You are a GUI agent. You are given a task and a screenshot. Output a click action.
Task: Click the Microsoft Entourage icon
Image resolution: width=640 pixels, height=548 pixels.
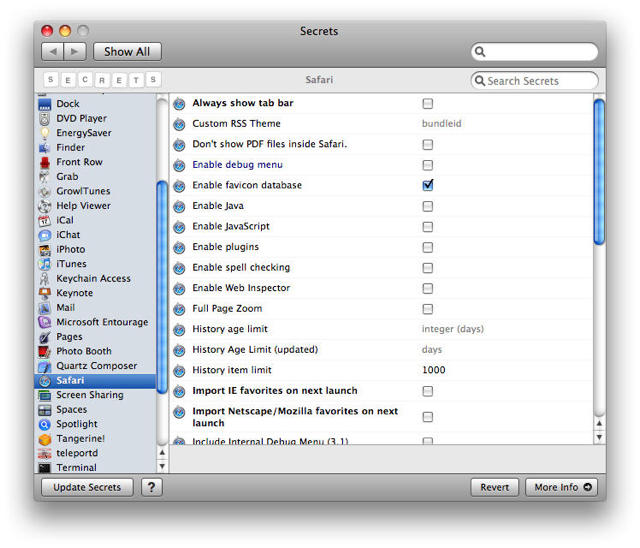[x=45, y=322]
